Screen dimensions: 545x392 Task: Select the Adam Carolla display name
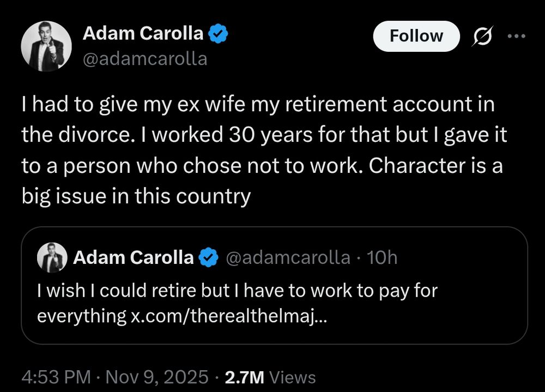pyautogui.click(x=142, y=33)
